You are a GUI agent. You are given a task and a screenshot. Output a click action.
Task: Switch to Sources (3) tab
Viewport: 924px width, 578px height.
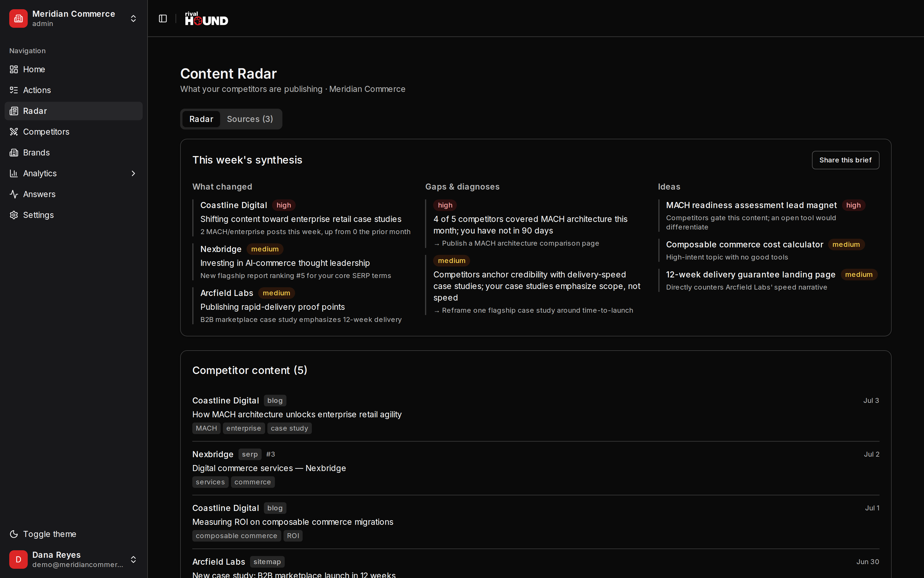250,119
